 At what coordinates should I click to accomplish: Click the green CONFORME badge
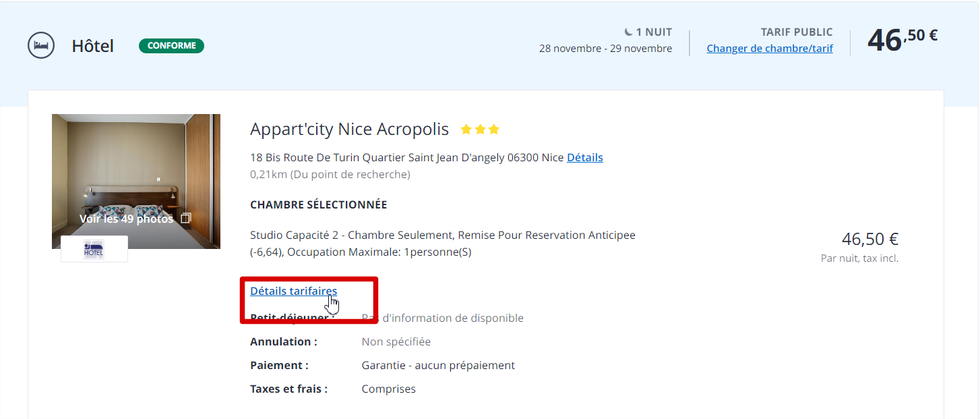[171, 46]
